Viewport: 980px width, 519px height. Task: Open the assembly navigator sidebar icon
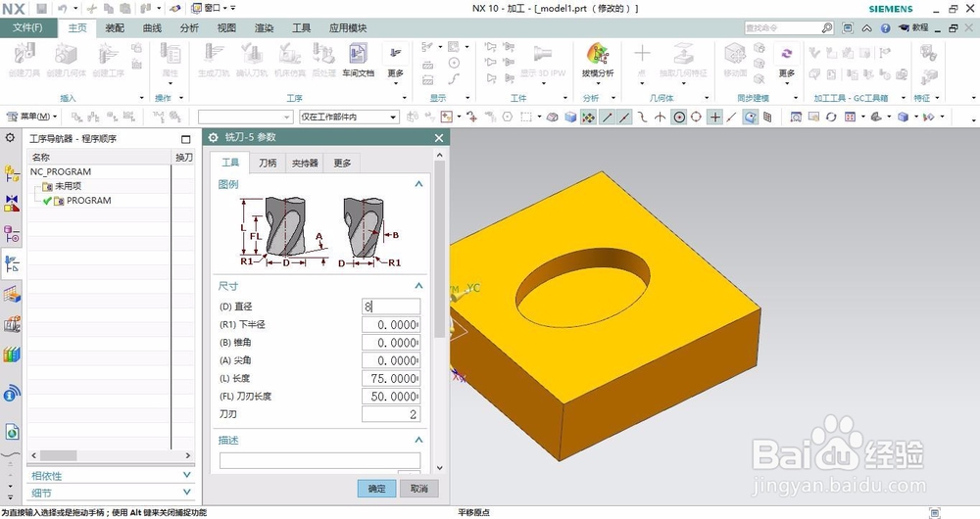12,173
